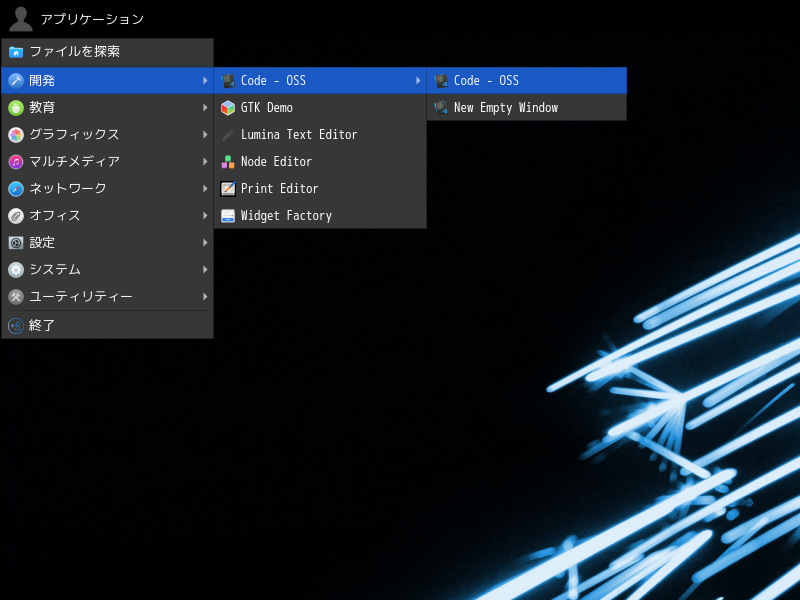Open the 教育 category label
Screen dimensions: 800x600
click(x=42, y=108)
